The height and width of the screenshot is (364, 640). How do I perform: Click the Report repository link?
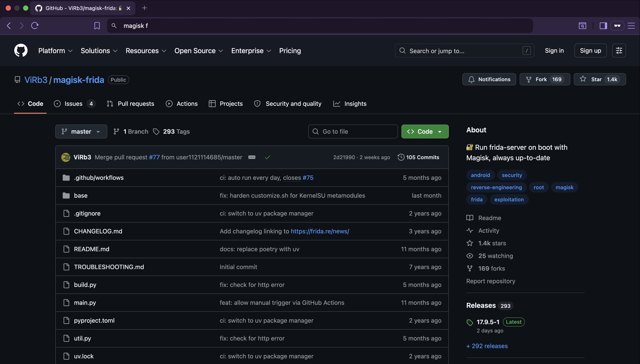[491, 281]
